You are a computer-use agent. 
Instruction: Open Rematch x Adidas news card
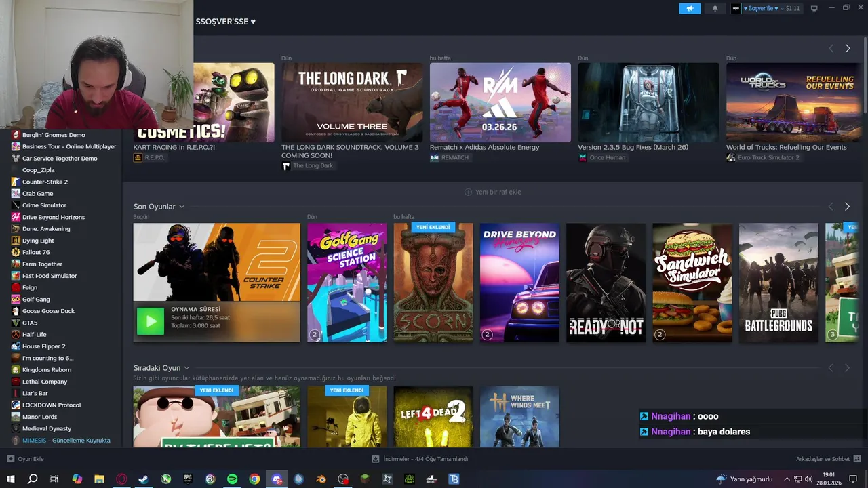click(500, 102)
